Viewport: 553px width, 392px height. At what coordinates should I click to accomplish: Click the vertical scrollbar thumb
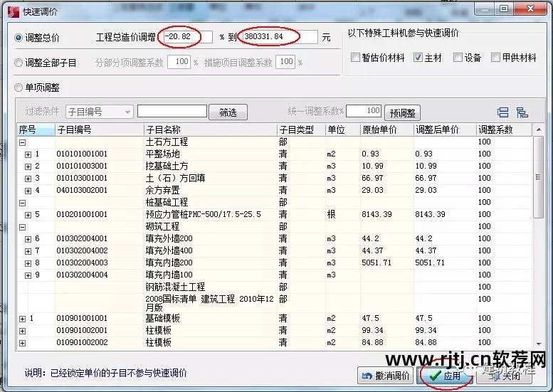539,177
